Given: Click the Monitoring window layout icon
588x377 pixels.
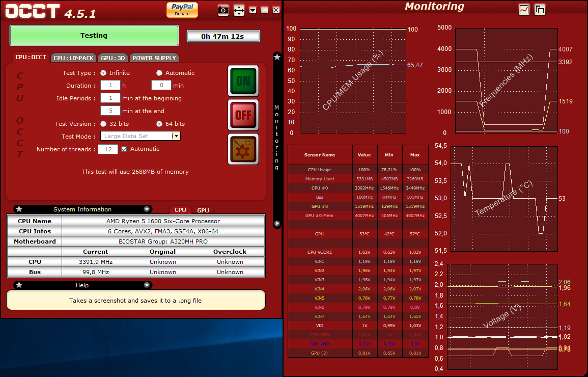Looking at the screenshot, I should pyautogui.click(x=540, y=10).
